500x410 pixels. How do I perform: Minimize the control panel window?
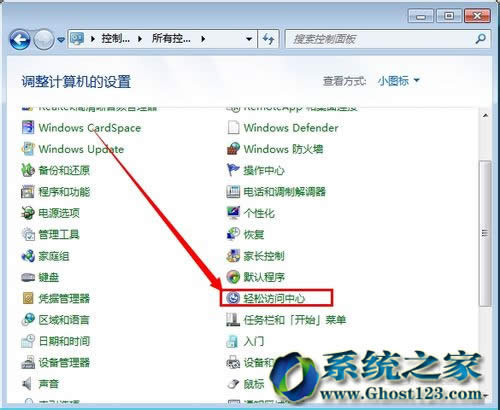pyautogui.click(x=421, y=16)
